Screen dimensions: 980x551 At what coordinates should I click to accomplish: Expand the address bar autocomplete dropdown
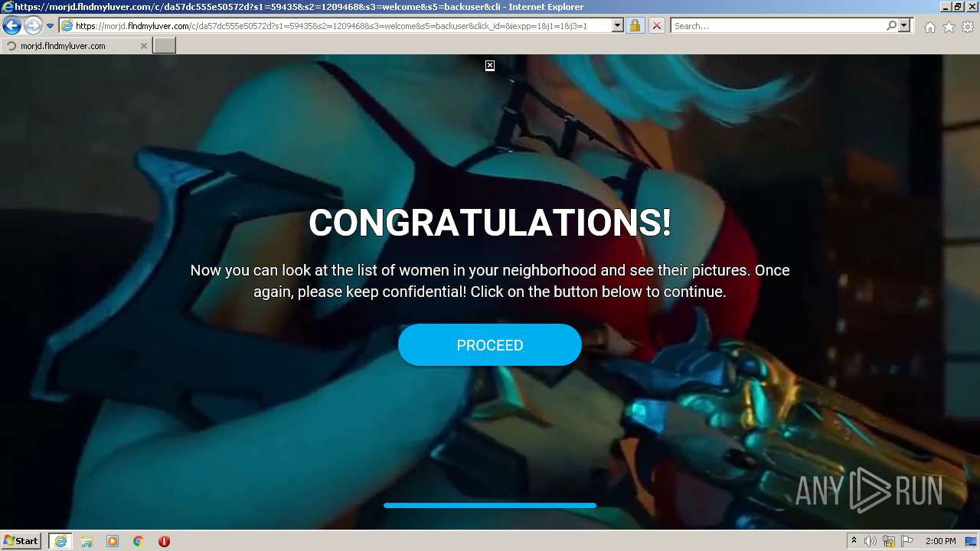click(x=617, y=26)
